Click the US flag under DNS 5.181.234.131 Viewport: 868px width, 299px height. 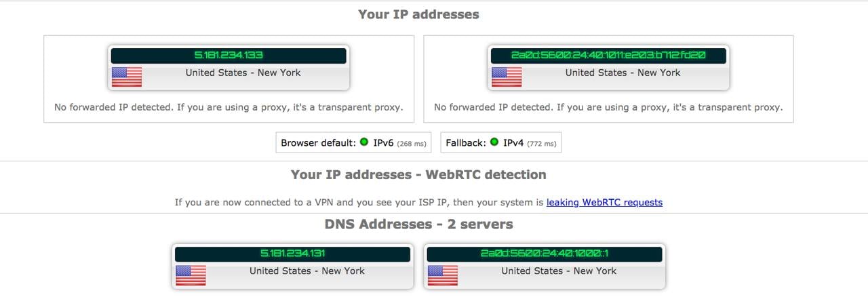(191, 275)
